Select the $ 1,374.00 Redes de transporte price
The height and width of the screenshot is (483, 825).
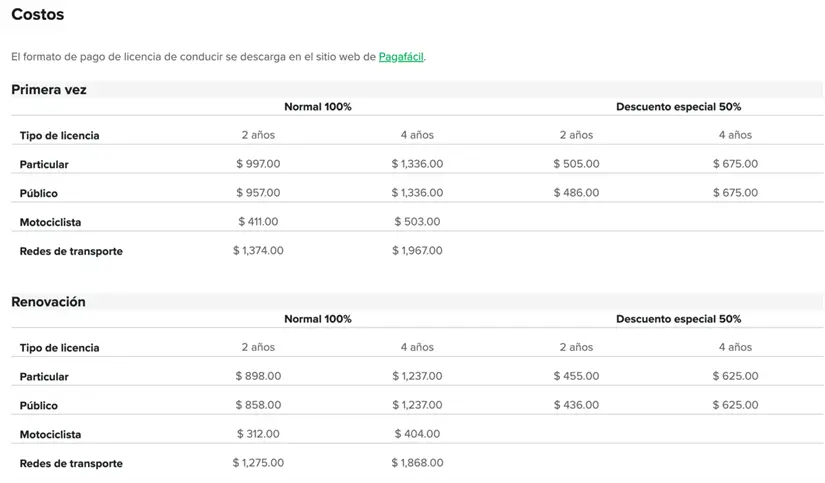click(258, 251)
